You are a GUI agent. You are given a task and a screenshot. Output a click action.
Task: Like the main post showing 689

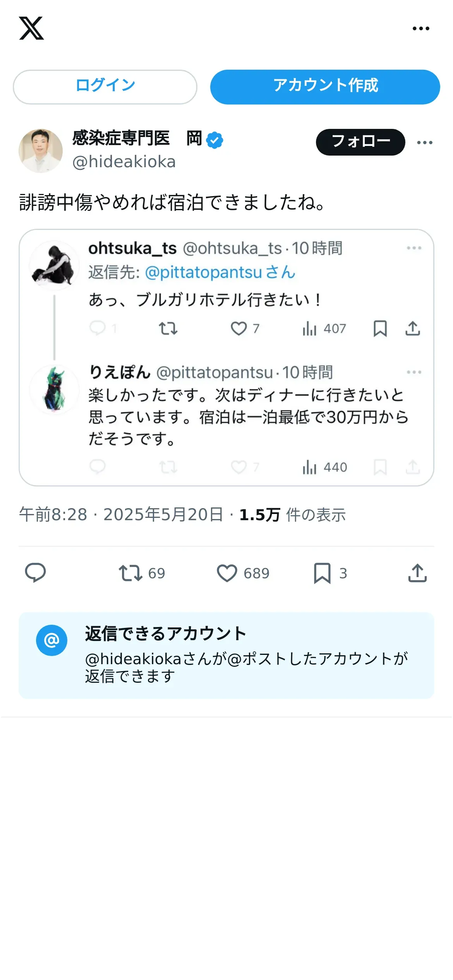tap(227, 573)
